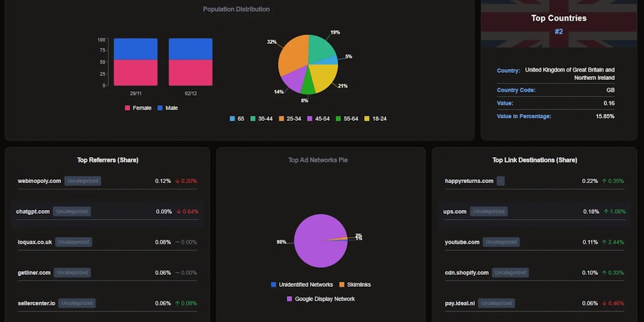
Task: Toggle the Skimlinks legend entry
Action: click(355, 284)
